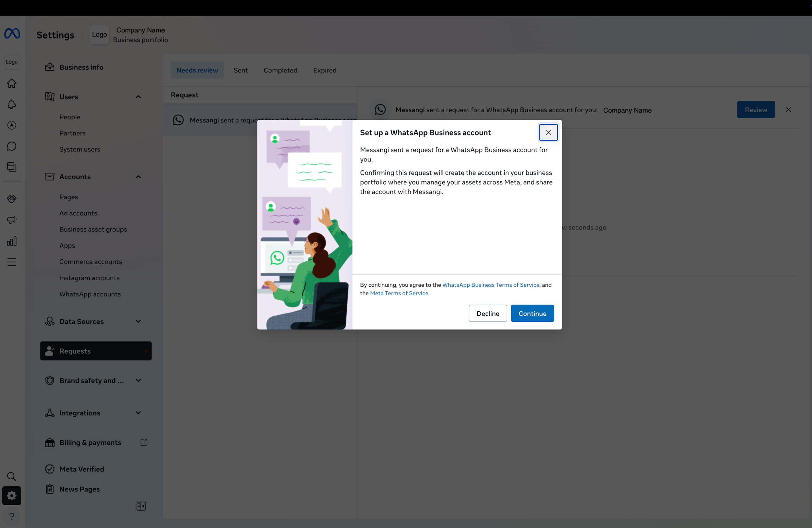Open the Home icon in the left rail
The height and width of the screenshot is (528, 812).
12,83
